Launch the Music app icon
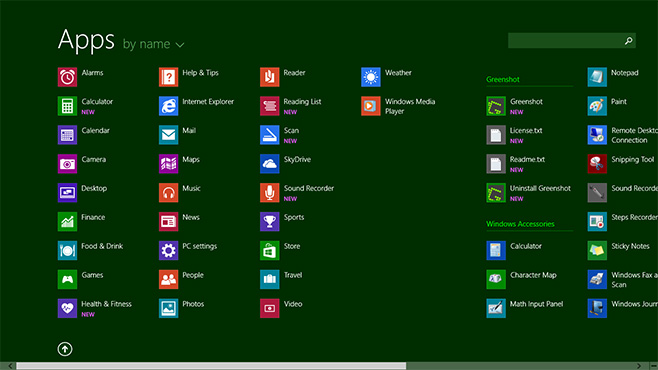 tap(168, 193)
